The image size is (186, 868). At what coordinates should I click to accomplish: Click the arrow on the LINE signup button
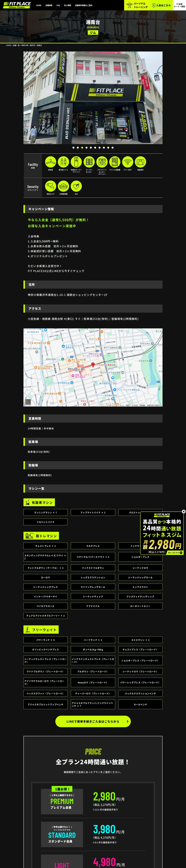[x=127, y=721]
